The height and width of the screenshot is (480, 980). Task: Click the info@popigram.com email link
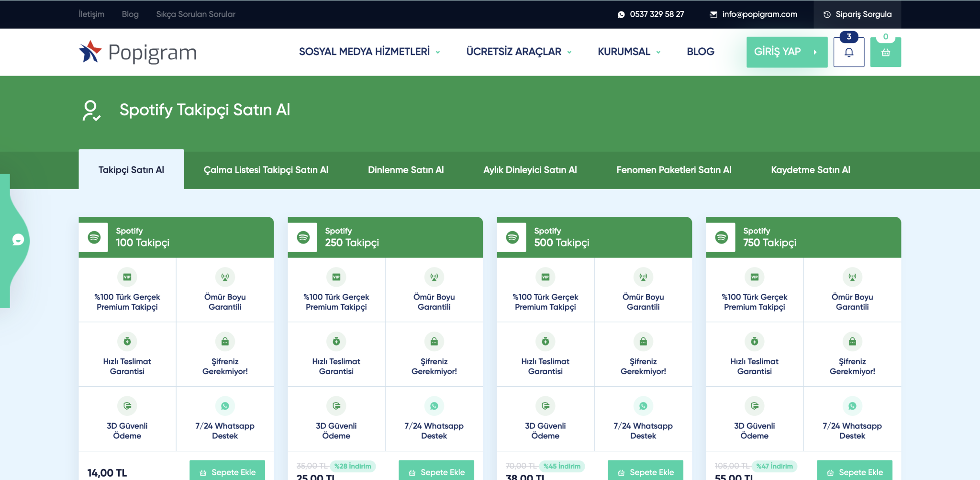click(760, 14)
